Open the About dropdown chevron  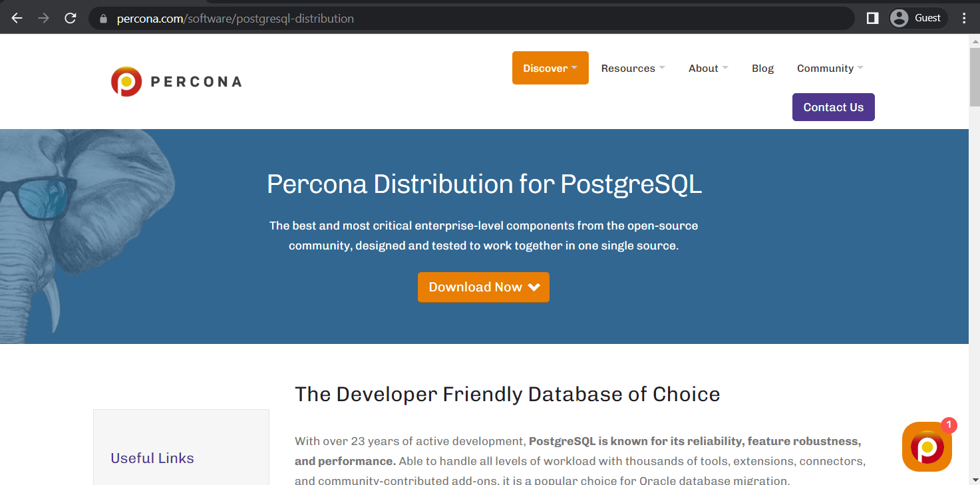[725, 68]
